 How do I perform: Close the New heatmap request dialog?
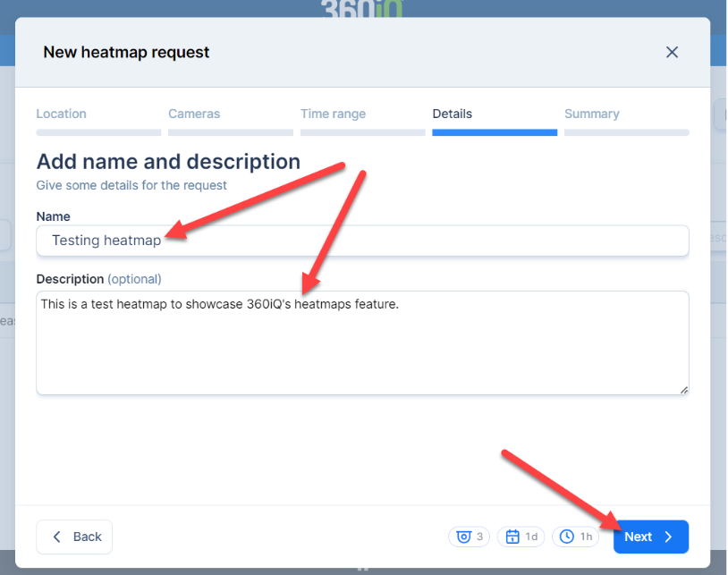(x=673, y=53)
